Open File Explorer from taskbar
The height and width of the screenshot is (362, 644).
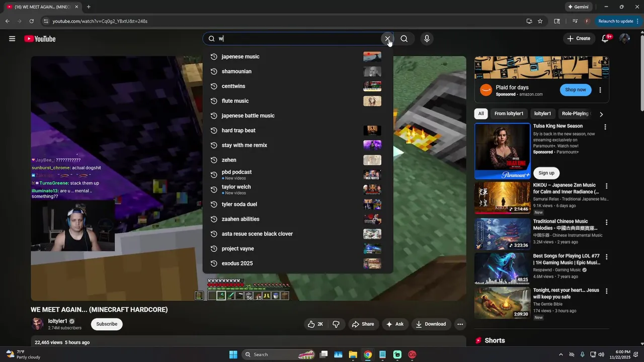click(353, 354)
